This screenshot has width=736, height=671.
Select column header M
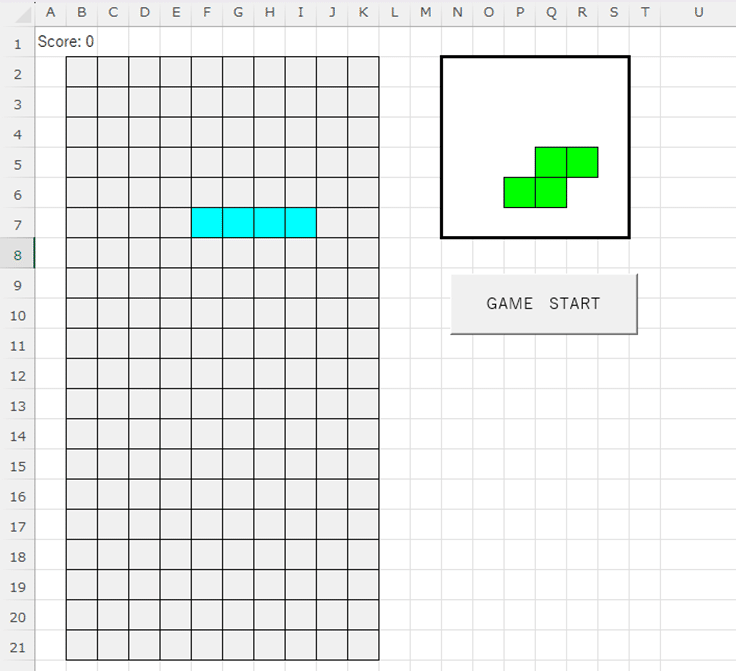(426, 13)
